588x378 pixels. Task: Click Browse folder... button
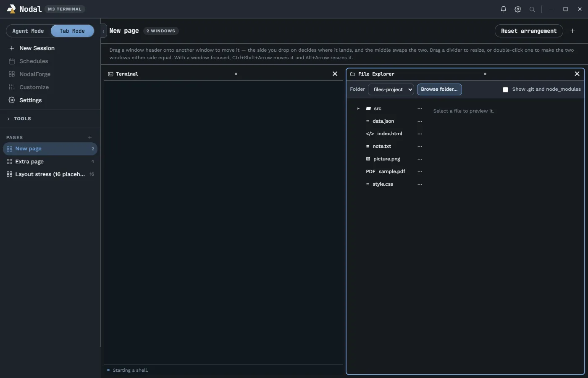point(439,89)
